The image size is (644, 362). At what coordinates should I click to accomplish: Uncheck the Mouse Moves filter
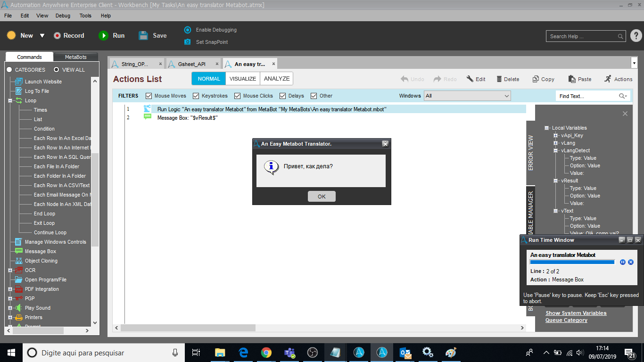click(149, 96)
